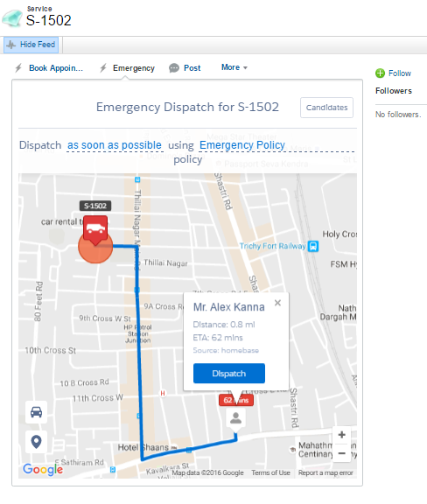
Task: Click the lightning bolt beside Emergency
Action: [x=103, y=68]
